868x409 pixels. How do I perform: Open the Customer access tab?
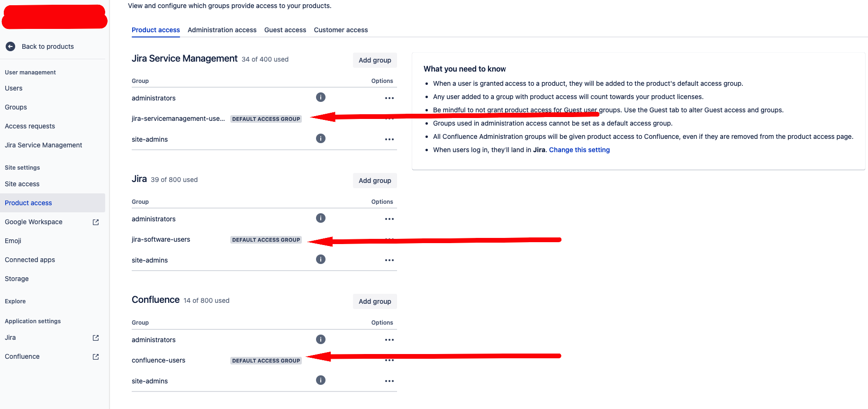pyautogui.click(x=341, y=30)
